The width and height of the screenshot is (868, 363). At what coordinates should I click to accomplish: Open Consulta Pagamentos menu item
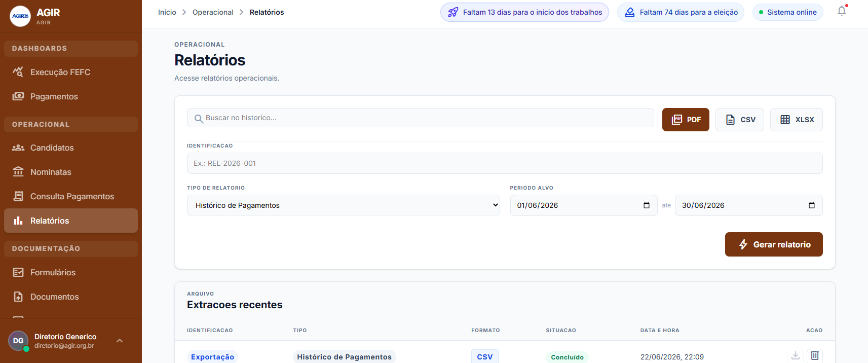pyautogui.click(x=71, y=196)
